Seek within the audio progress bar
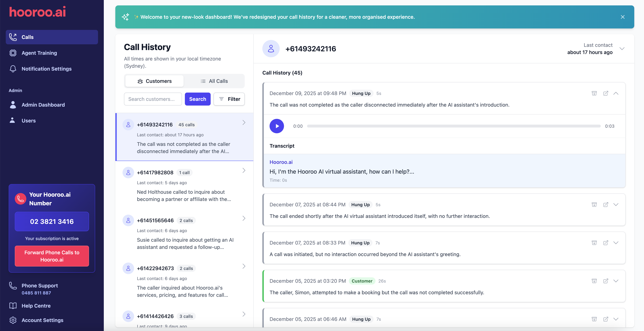 (454, 126)
